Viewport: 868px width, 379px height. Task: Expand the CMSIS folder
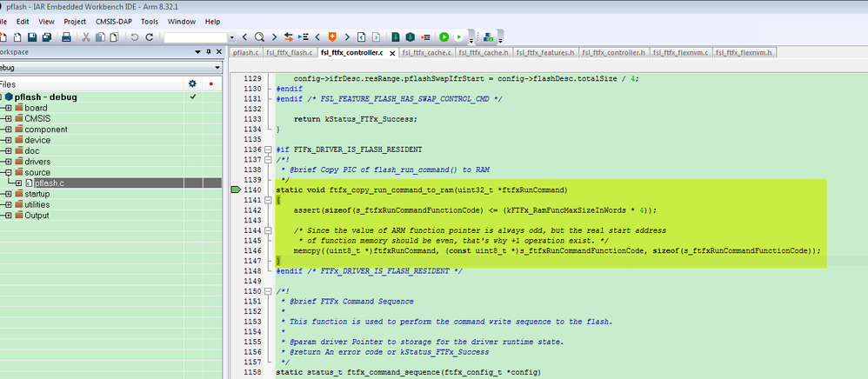[x=9, y=118]
